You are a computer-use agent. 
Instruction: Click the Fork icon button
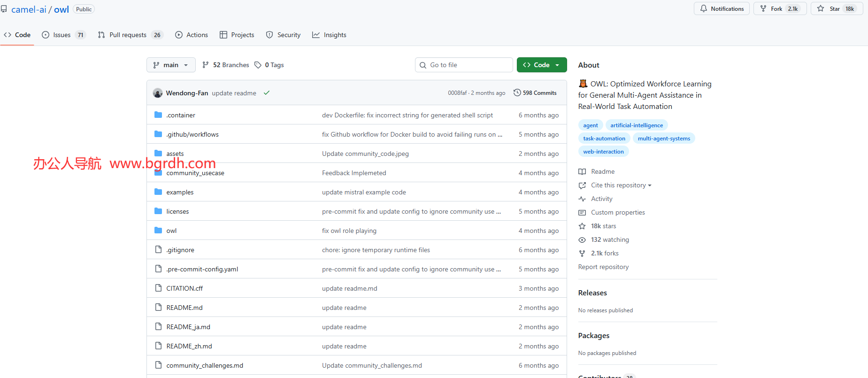click(x=763, y=8)
